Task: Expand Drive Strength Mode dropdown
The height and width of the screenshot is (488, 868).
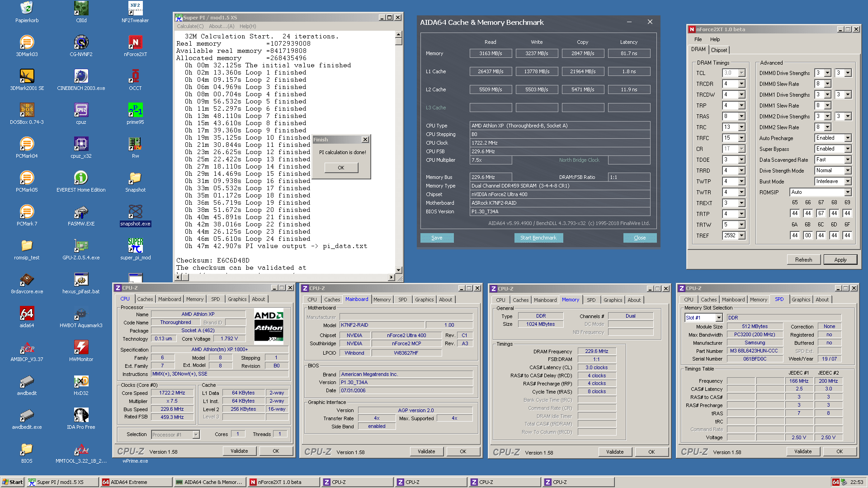Action: tap(848, 170)
